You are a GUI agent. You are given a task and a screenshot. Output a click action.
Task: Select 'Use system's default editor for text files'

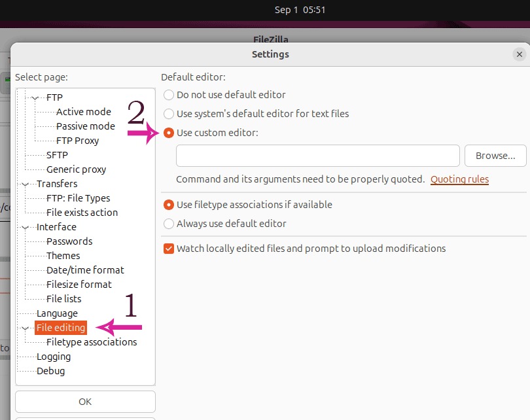169,114
